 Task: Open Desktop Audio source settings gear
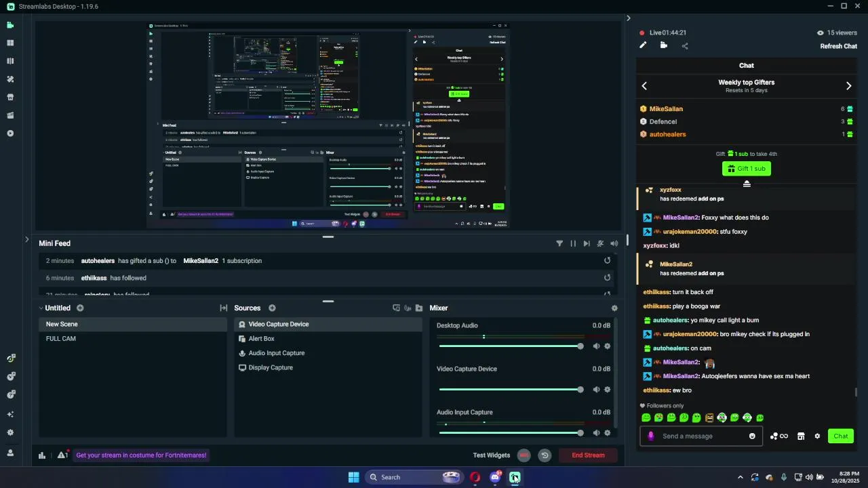pos(607,346)
